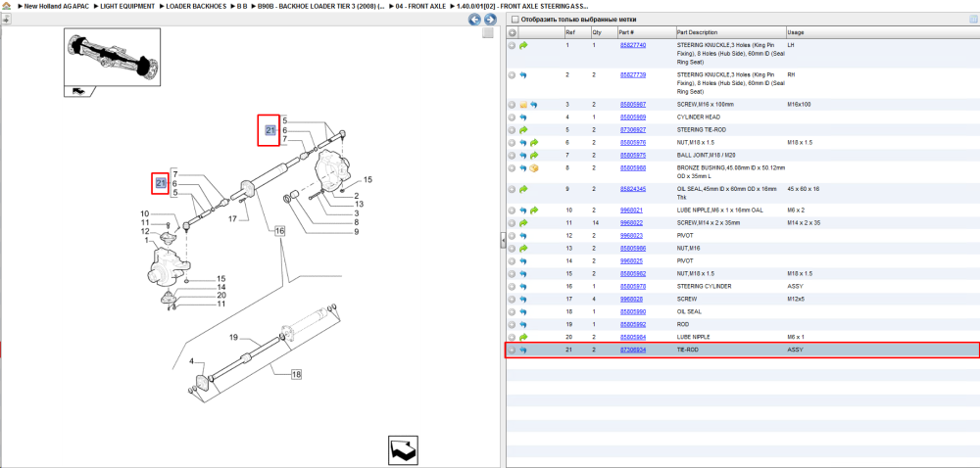The width and height of the screenshot is (980, 468).
Task: Click blue arrow icon on ref 16 row
Action: pos(523,287)
